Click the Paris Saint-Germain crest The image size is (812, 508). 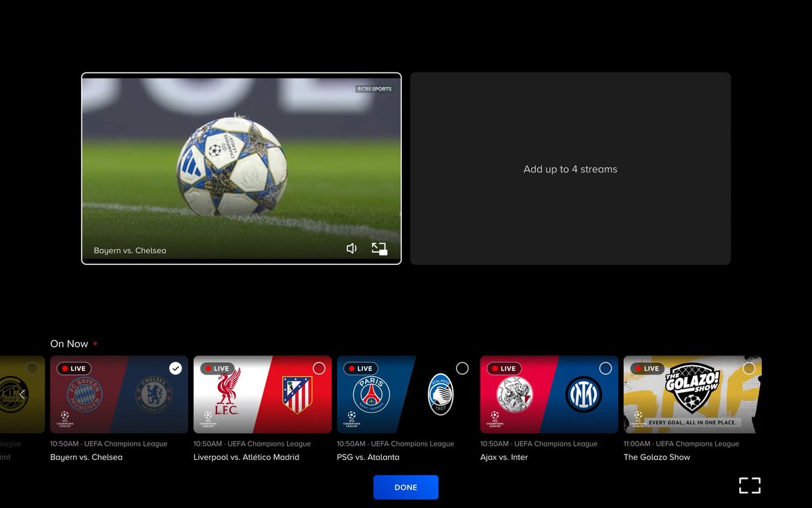(x=372, y=395)
